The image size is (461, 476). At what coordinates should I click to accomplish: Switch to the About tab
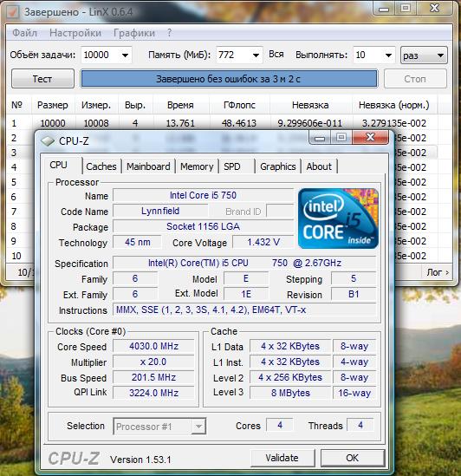click(x=319, y=166)
